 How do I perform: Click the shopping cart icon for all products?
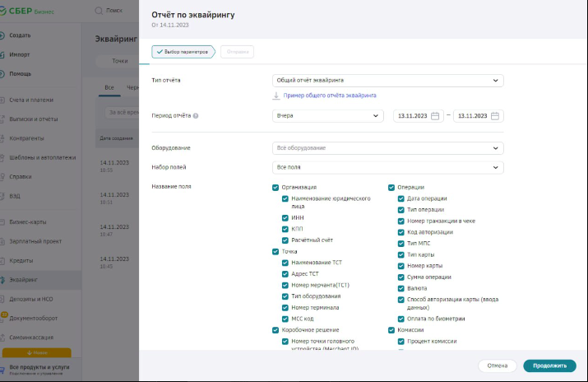coord(2,370)
